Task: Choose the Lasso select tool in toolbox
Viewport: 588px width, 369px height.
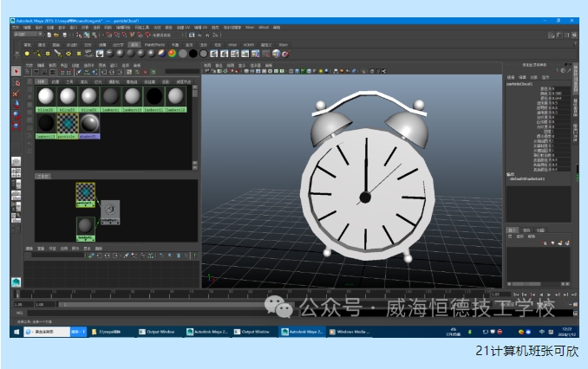Action: point(16,82)
